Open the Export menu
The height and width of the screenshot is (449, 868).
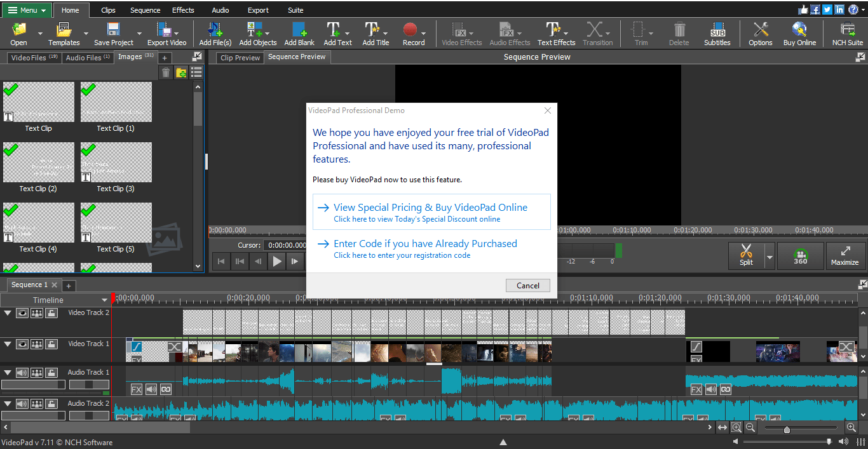coord(258,10)
